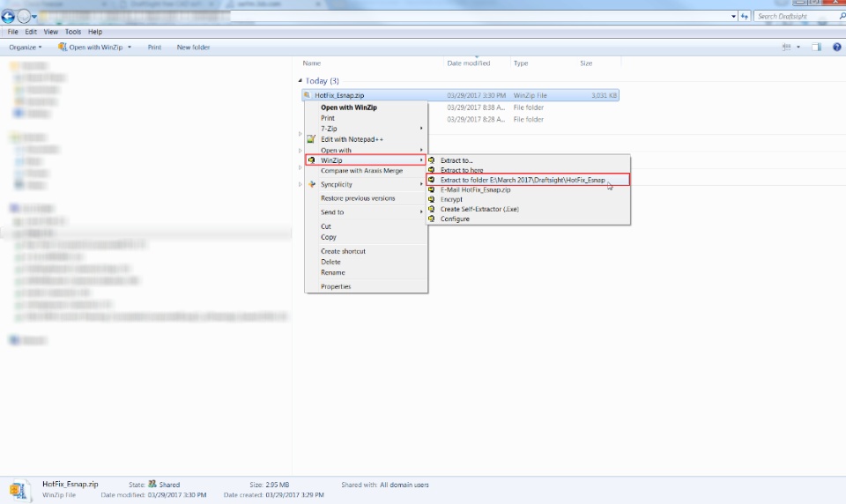846x504 pixels.
Task: Open the File menu
Action: 13,32
